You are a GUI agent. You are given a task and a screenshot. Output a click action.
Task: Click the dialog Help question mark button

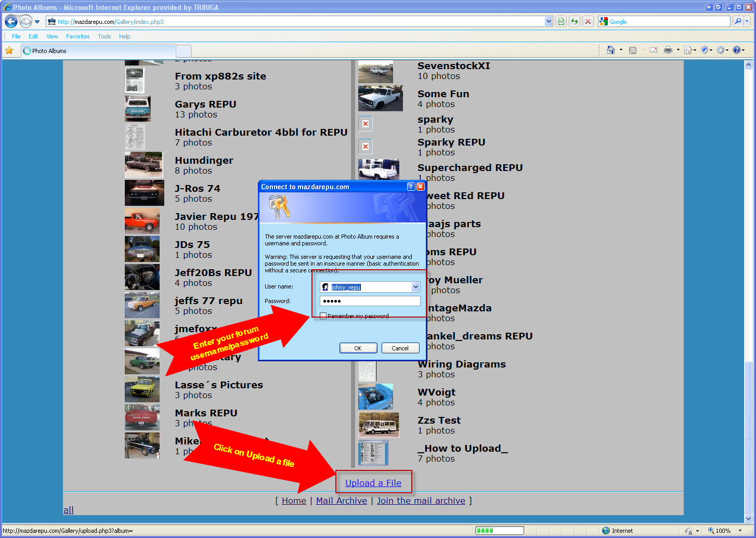coord(411,187)
